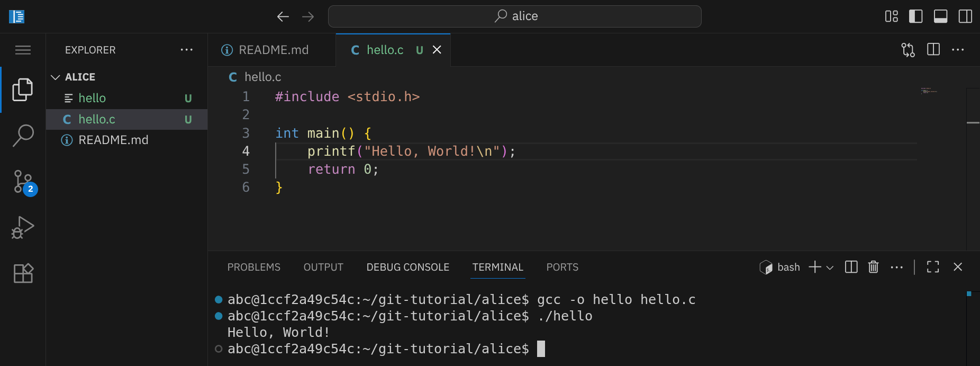Click the alice command center search box
This screenshot has width=980, height=366.
514,16
